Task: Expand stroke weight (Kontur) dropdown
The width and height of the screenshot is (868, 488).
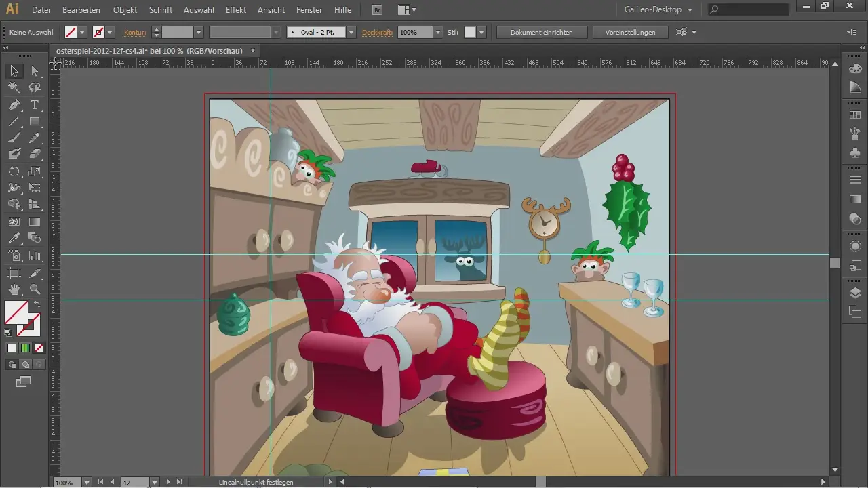Action: [199, 32]
